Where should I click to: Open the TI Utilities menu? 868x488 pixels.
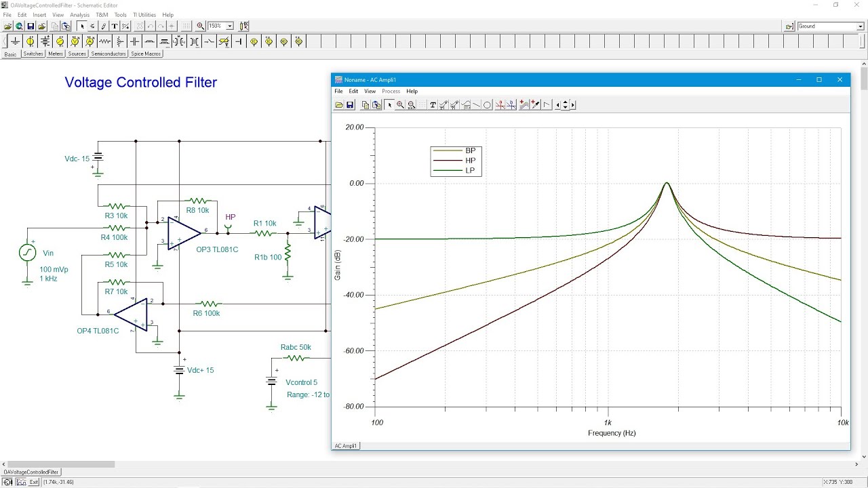click(144, 15)
